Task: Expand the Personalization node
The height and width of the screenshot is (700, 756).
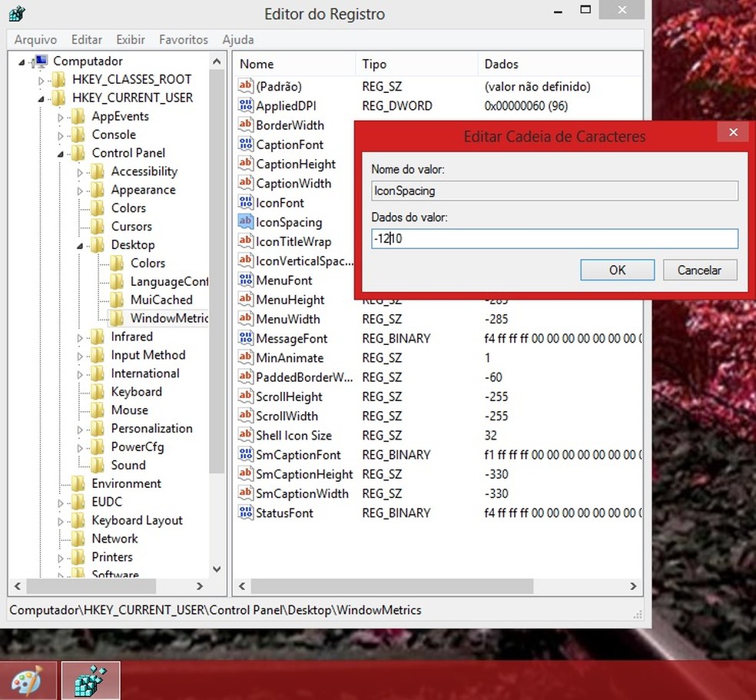Action: [80, 430]
